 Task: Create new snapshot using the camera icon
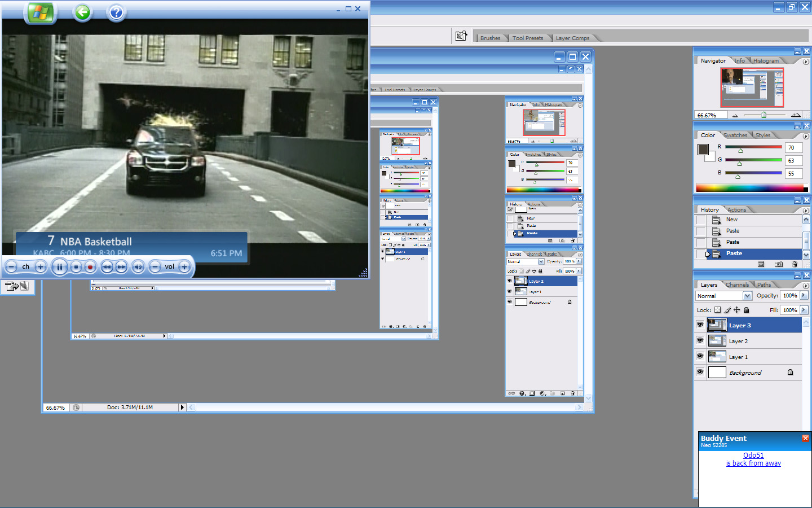pos(779,264)
